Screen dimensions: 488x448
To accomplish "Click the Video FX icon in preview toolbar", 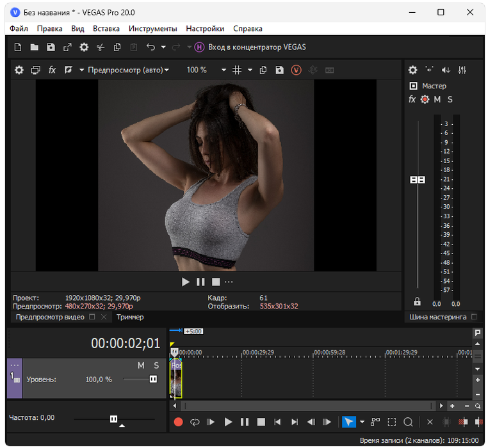I will (x=53, y=70).
